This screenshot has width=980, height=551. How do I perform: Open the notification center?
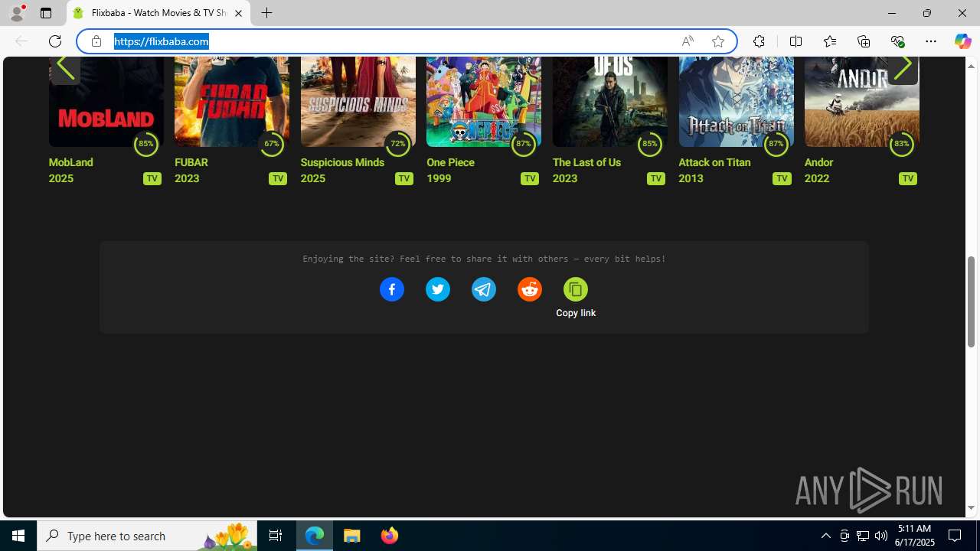[x=955, y=536]
